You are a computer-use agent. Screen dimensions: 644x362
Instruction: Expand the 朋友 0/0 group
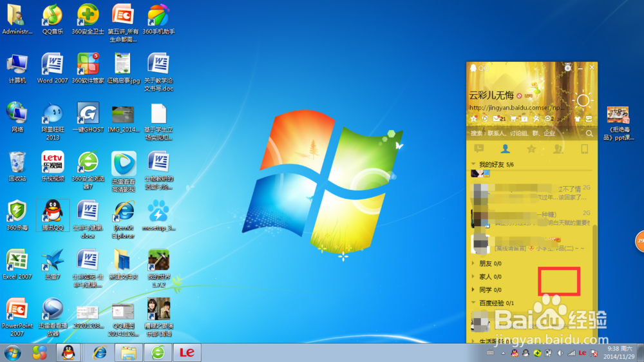coord(473,263)
